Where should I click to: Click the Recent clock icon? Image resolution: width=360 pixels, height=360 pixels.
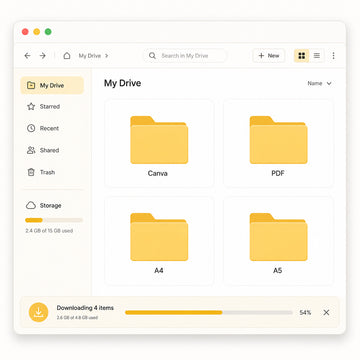[x=31, y=128]
